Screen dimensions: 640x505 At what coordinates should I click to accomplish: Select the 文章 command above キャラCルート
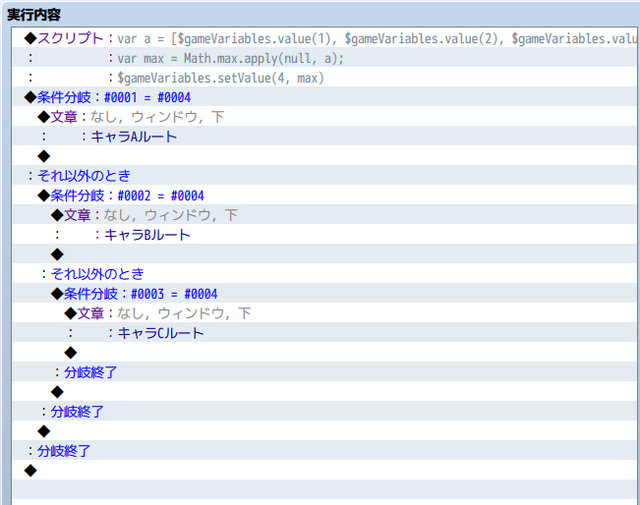324,313
